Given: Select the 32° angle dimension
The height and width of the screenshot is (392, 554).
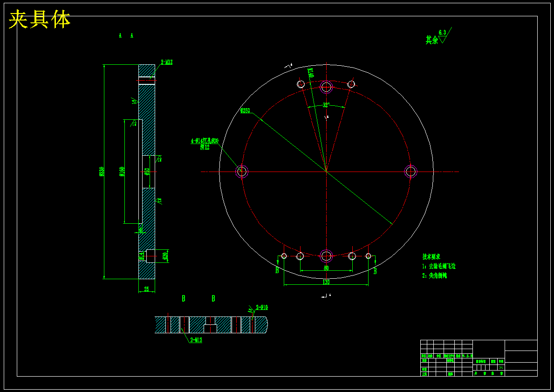Looking at the screenshot, I should coord(326,105).
